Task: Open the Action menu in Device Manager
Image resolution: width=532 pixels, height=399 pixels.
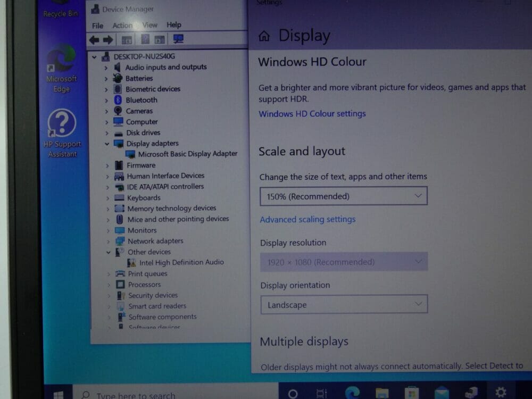Action: pos(122,26)
